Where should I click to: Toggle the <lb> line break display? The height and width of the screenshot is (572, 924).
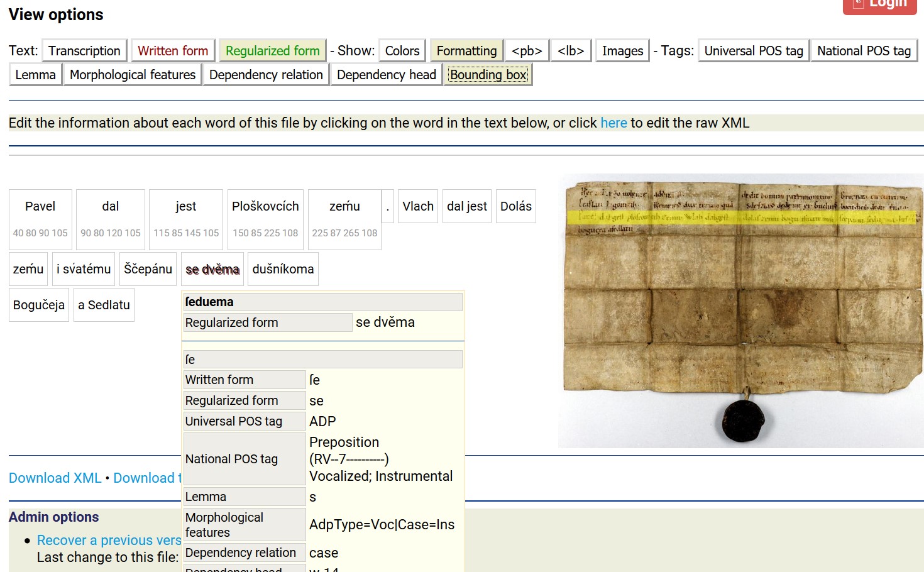tap(571, 51)
